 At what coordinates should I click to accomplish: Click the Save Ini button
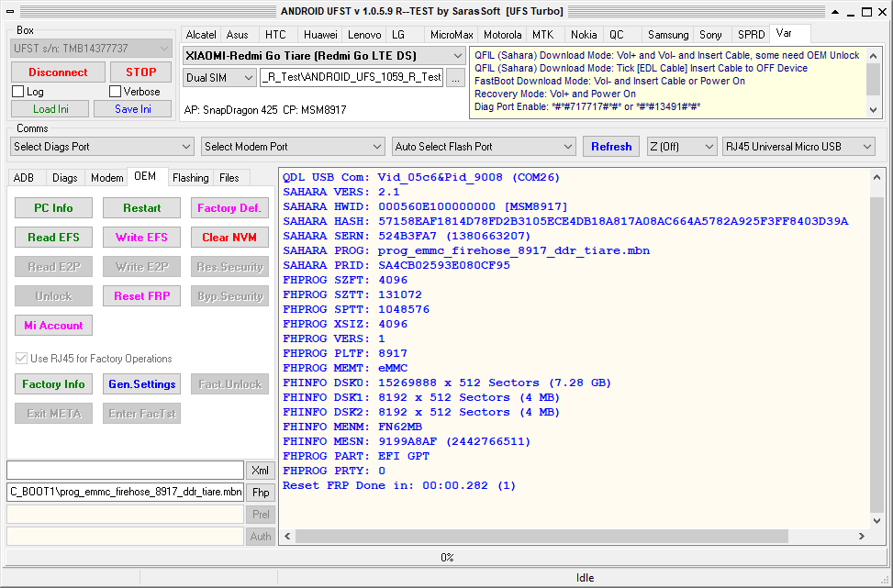pyautogui.click(x=133, y=109)
